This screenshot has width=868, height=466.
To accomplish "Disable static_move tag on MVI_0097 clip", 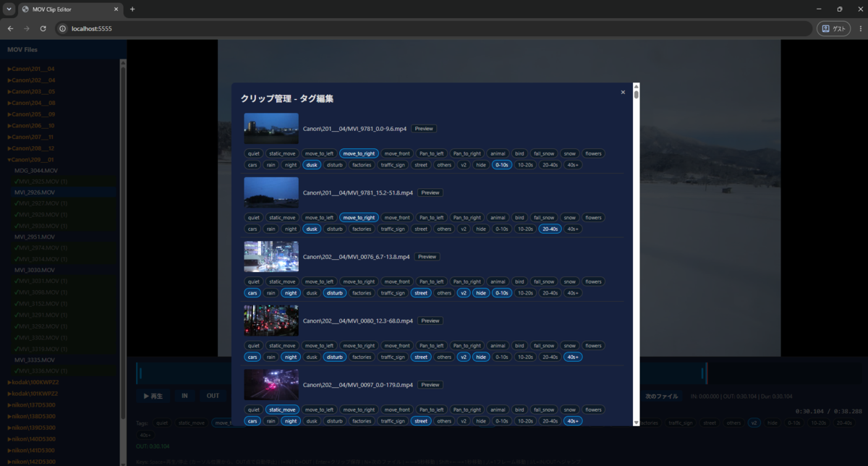I will tap(282, 410).
